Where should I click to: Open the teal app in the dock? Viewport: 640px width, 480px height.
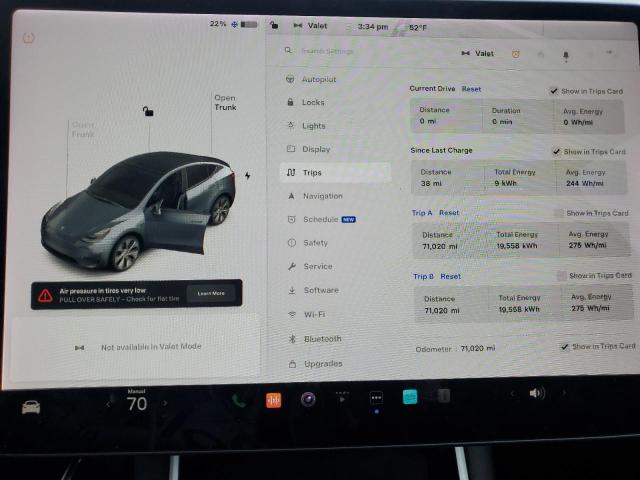(x=410, y=397)
